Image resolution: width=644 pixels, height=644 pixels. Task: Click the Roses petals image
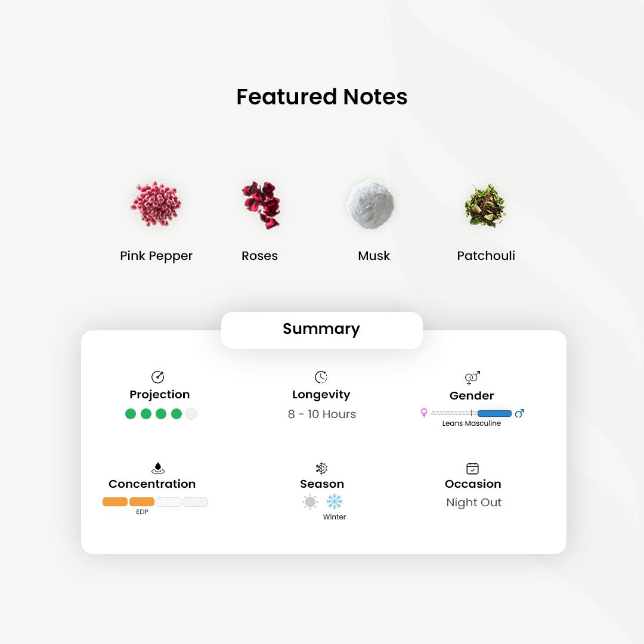(x=261, y=205)
